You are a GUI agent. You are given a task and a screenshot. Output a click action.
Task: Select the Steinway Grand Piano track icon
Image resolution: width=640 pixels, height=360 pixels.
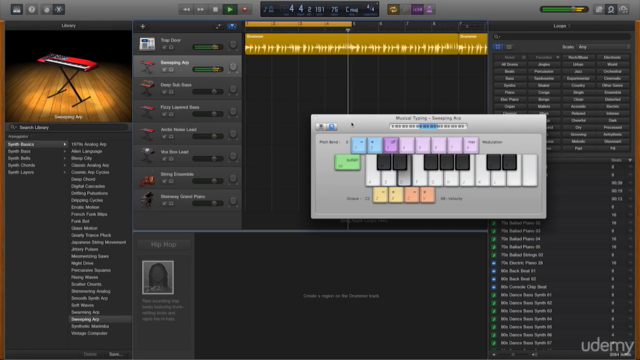click(147, 200)
